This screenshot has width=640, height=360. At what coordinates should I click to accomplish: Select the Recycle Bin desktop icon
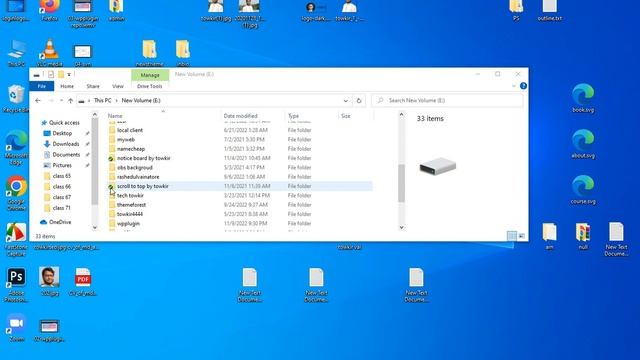(x=16, y=99)
